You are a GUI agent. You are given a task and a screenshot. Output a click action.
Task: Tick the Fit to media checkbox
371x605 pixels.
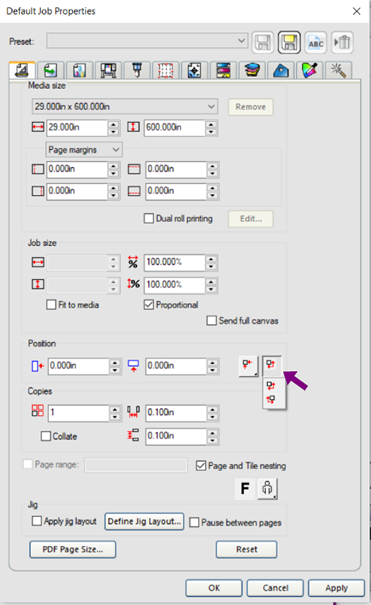(51, 305)
